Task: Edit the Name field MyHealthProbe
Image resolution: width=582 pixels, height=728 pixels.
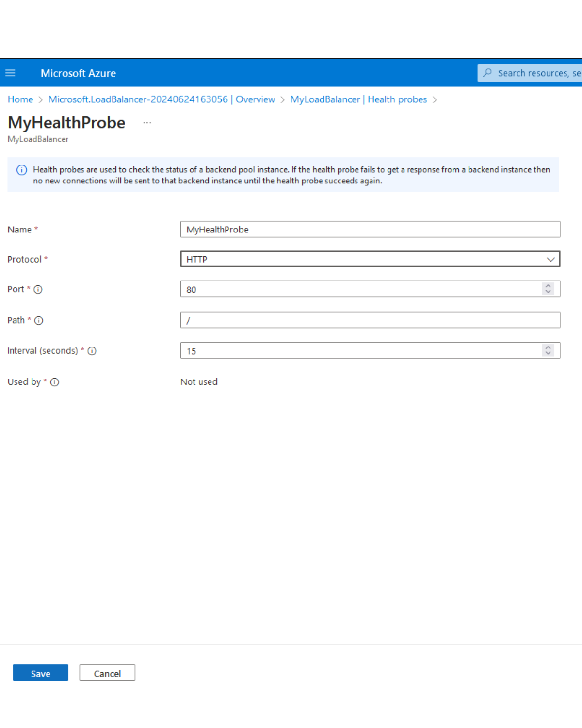Action: [x=370, y=229]
